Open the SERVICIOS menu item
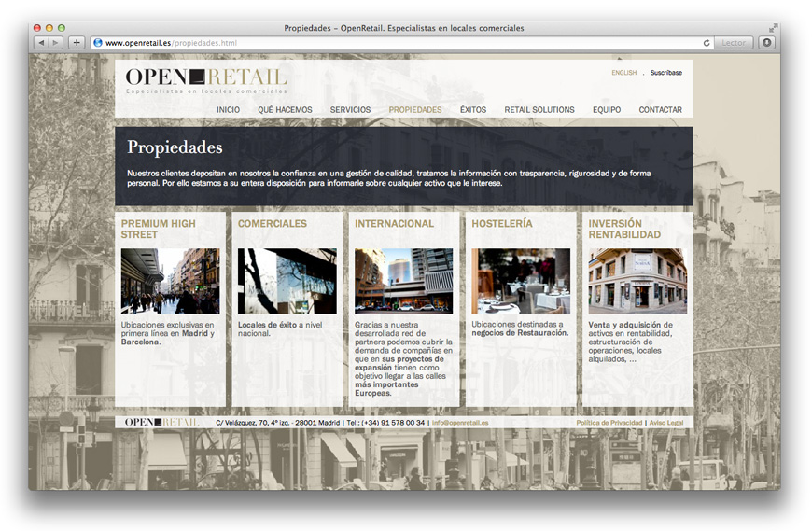The image size is (812, 531). (350, 110)
